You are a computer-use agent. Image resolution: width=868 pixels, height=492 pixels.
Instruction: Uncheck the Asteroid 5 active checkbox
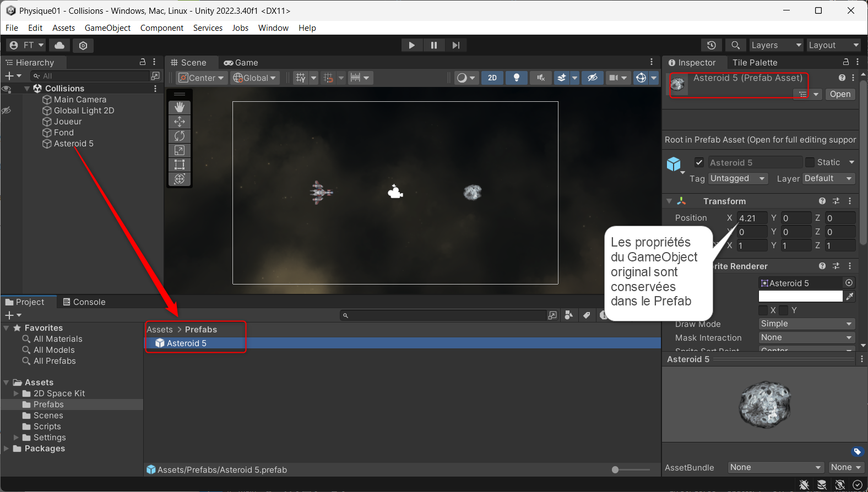(699, 162)
